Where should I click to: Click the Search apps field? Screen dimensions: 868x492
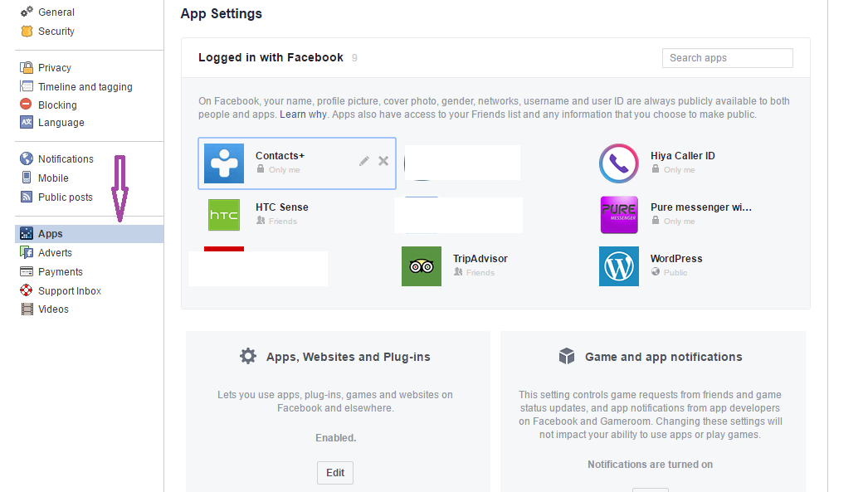[x=728, y=58]
